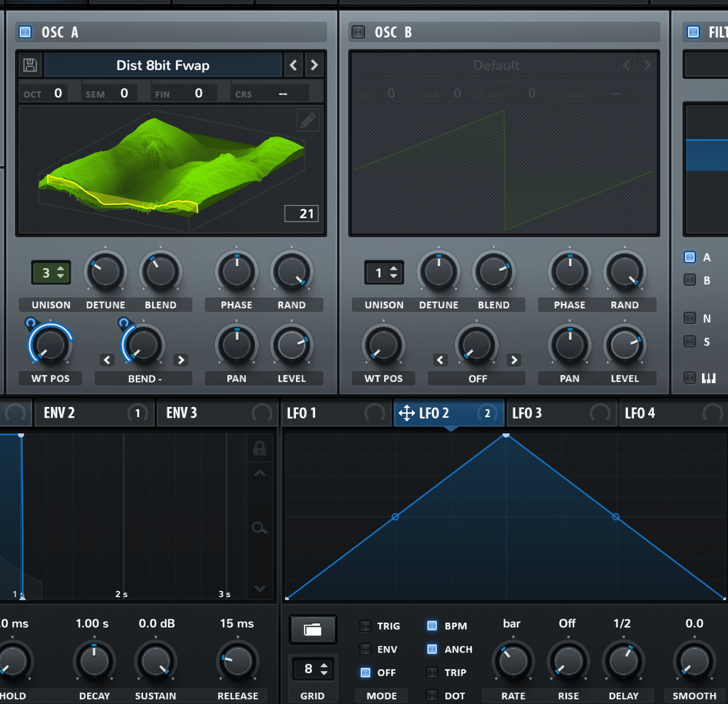The width and height of the screenshot is (728, 704).
Task: Enable LFO TRIP triplet option
Action: [x=432, y=673]
